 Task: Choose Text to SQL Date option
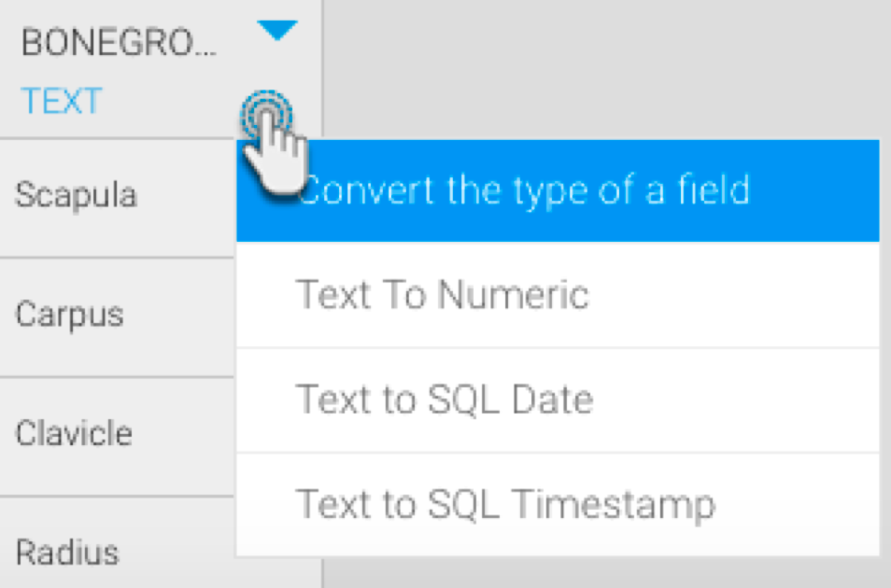coord(444,399)
